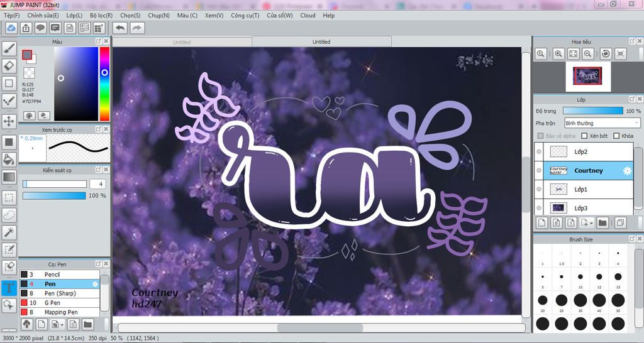This screenshot has height=343, width=644.
Task: Open the Chỉnh sửa(E) menu
Action: click(43, 15)
